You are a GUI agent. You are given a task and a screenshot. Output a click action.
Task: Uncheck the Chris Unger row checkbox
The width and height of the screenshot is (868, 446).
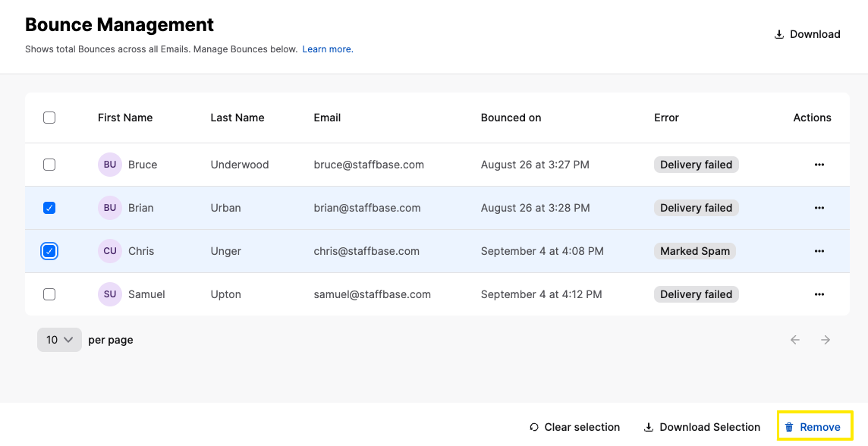tap(49, 251)
